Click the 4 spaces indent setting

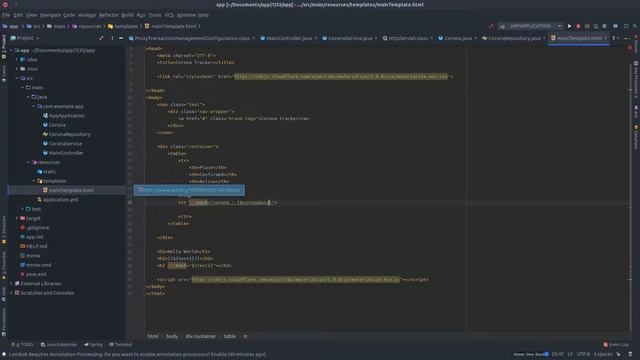pos(603,354)
